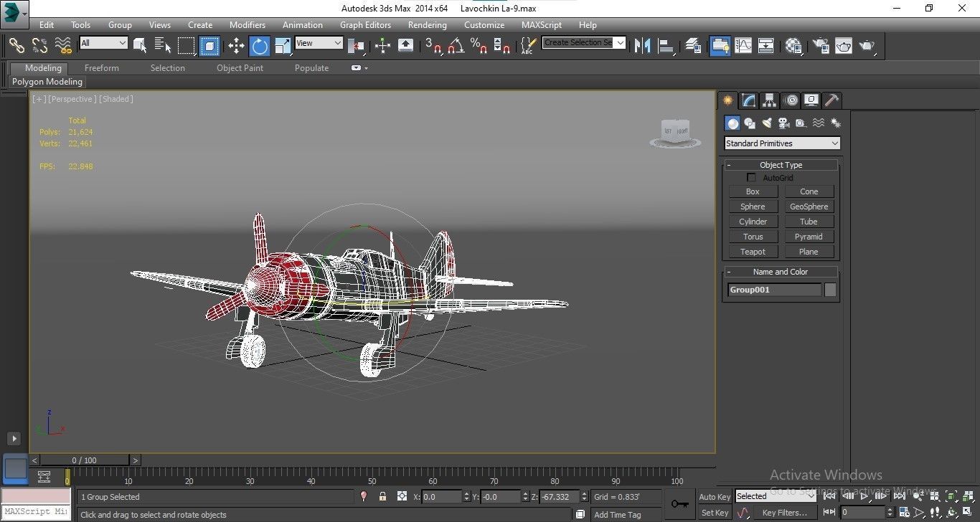Activate the Select and Rotate tool

(260, 46)
